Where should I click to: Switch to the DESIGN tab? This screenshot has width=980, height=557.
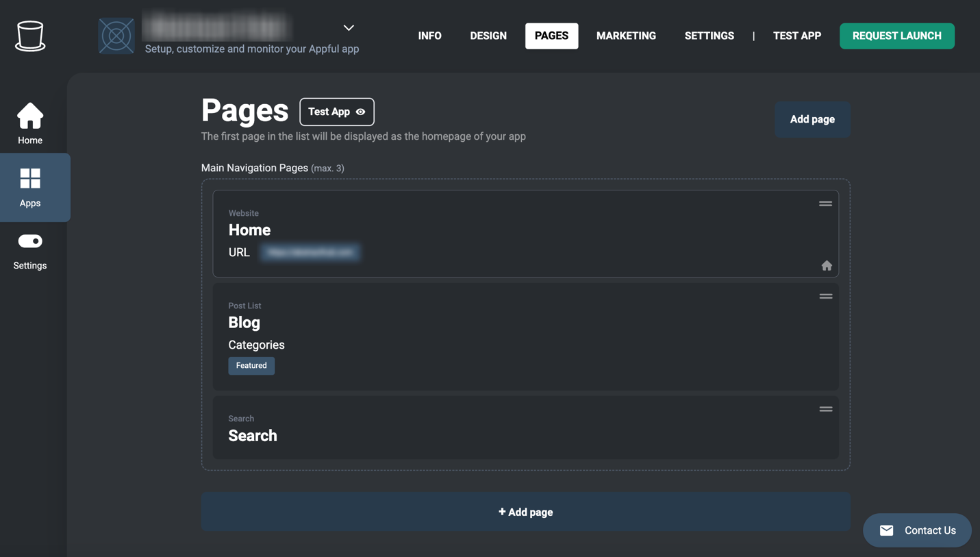click(488, 36)
